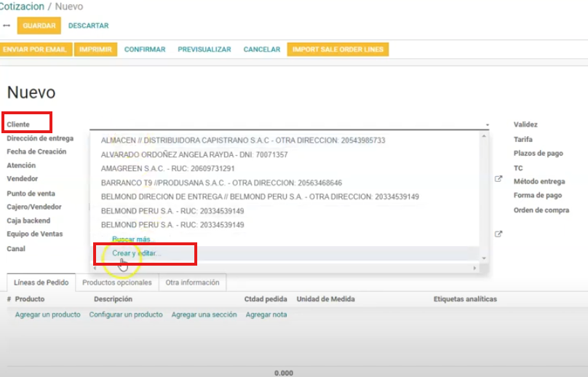Click the Tarifa label
Viewport: 588px width, 377px height.
[523, 139]
